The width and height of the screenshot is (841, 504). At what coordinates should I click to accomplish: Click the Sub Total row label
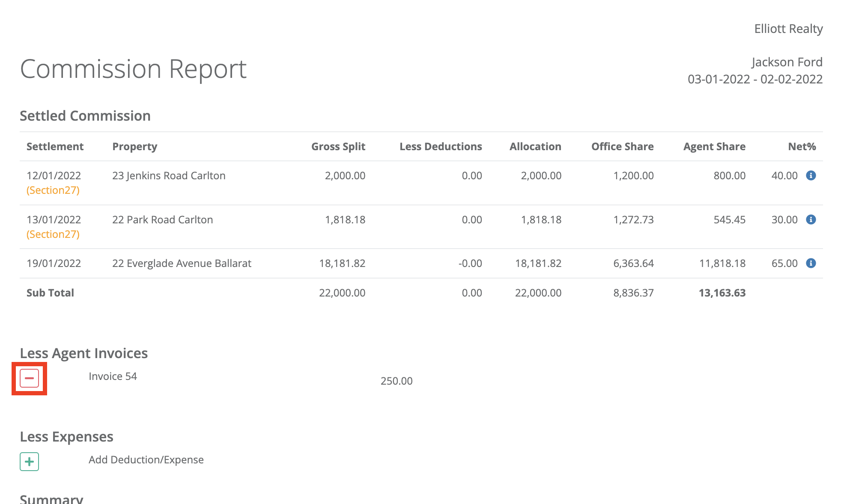pyautogui.click(x=50, y=293)
